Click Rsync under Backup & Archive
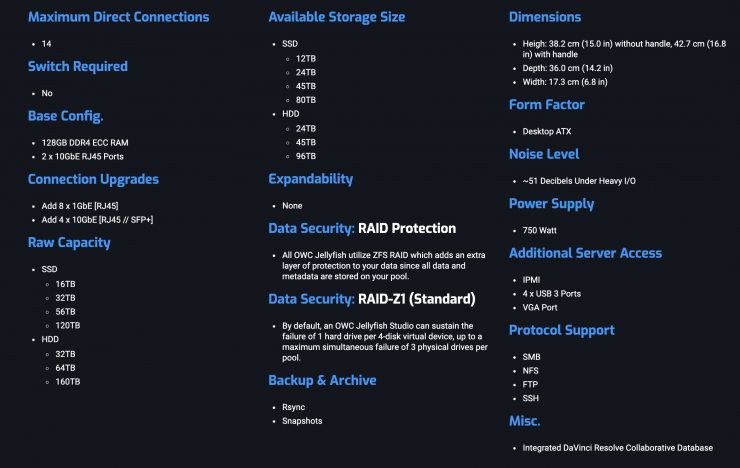 tap(295, 406)
